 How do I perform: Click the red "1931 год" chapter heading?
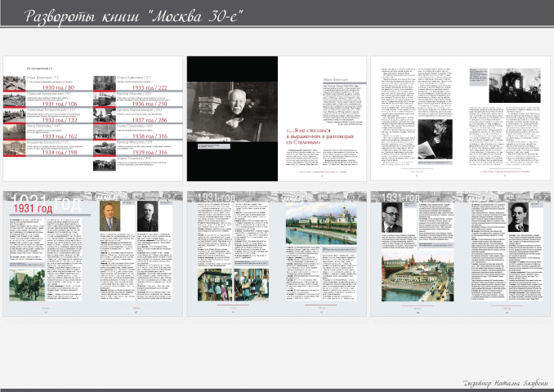point(33,209)
